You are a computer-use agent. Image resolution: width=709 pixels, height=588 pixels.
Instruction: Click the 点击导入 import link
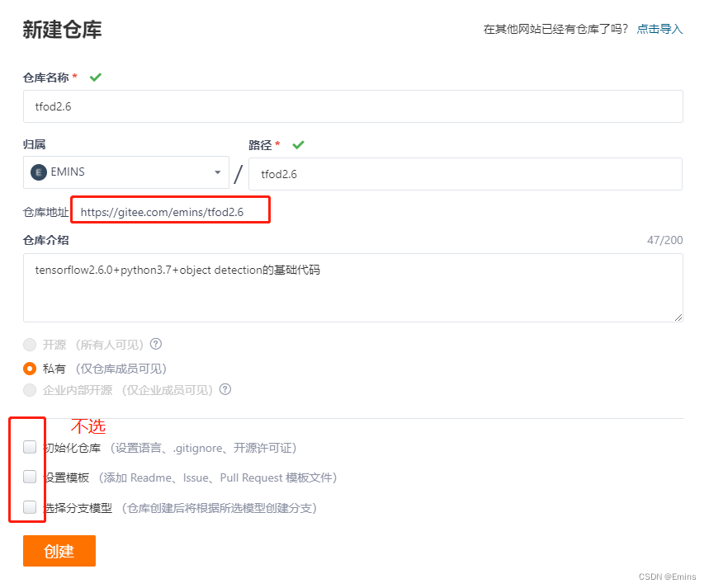[x=659, y=30]
